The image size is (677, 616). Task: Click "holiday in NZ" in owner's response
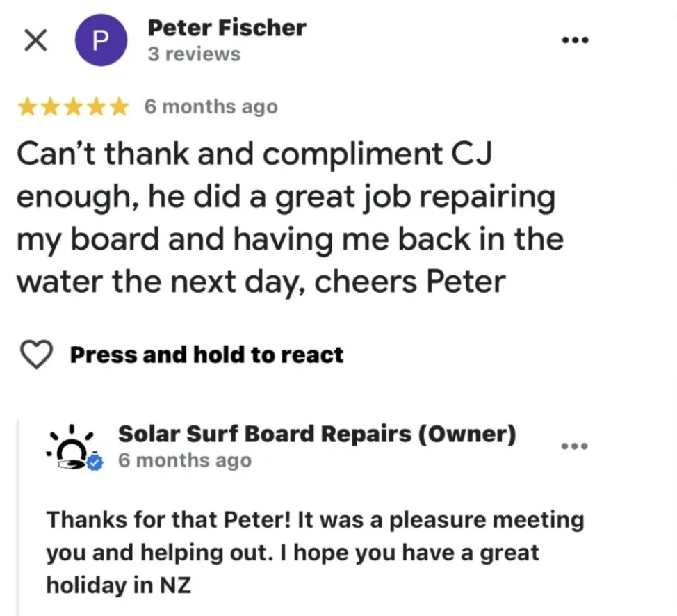(118, 585)
